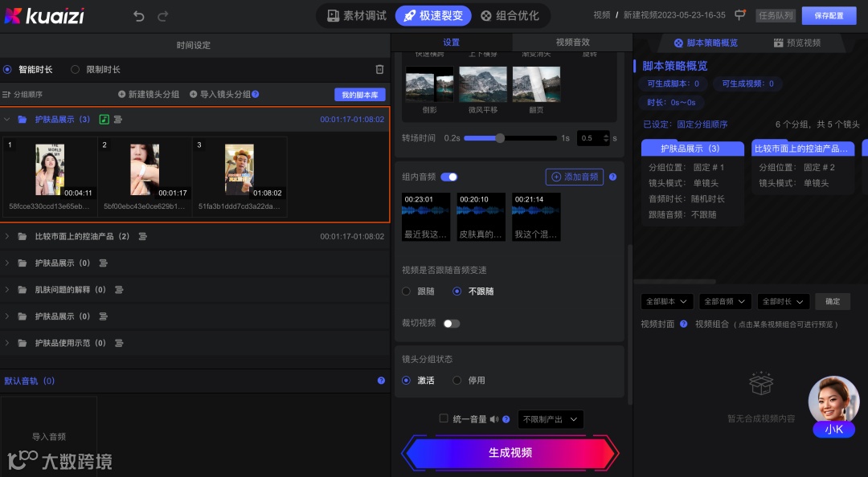Open help via question mark next to 添加音频

tap(613, 177)
